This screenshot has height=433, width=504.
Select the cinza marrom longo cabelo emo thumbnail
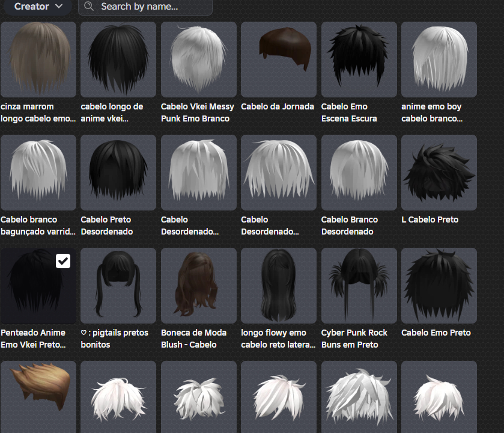point(38,60)
